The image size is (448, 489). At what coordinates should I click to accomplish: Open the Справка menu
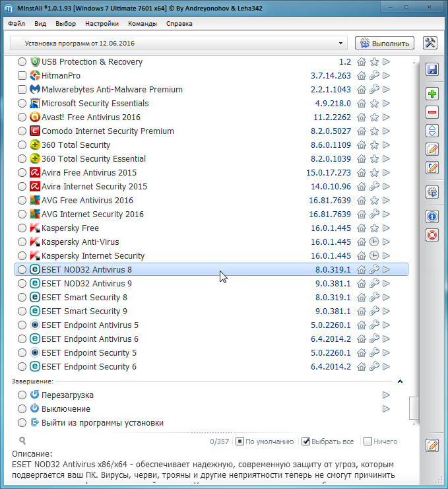point(179,24)
